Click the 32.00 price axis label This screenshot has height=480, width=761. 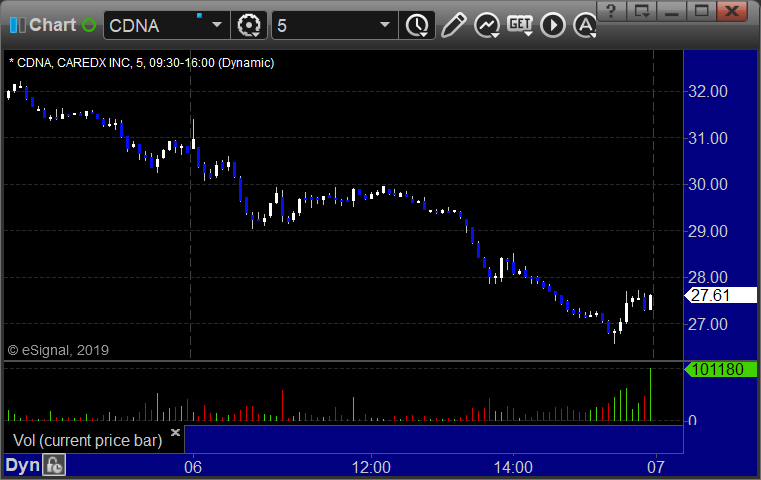tap(708, 91)
